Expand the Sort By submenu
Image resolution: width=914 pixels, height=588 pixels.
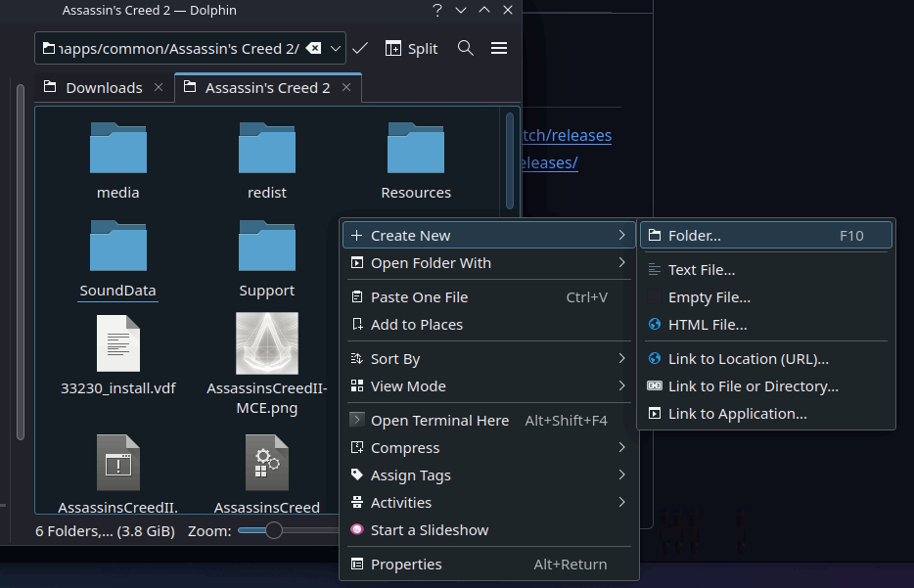488,359
